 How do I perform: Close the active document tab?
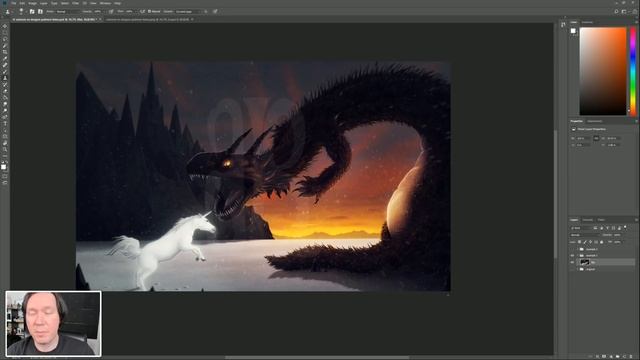[x=100, y=20]
